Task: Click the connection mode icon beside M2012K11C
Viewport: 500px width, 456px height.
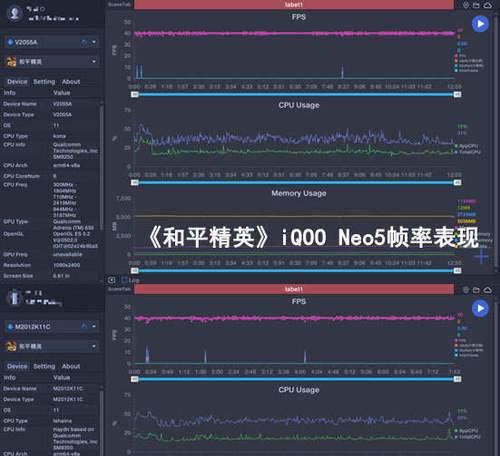Action: point(84,326)
